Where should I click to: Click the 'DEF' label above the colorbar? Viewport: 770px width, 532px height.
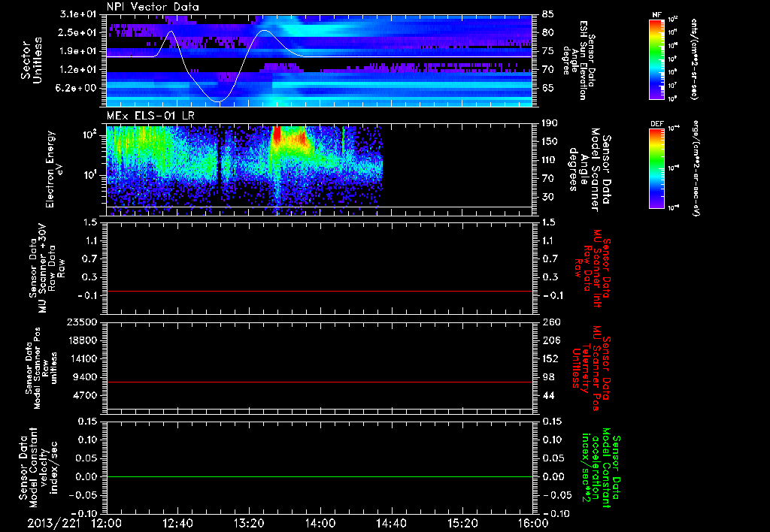[x=657, y=124]
